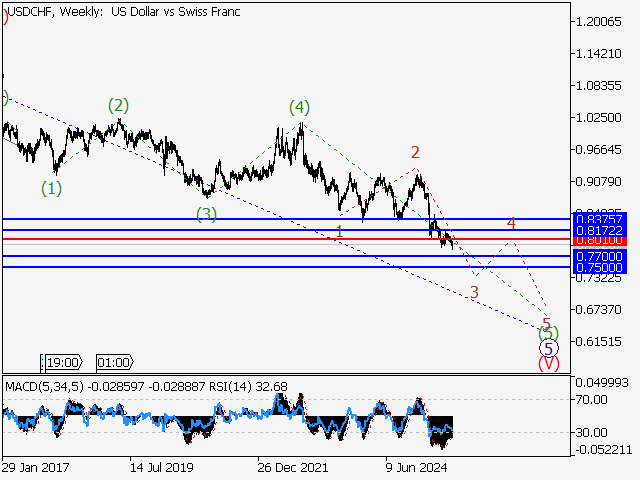Select the green wave (4) label

point(299,107)
